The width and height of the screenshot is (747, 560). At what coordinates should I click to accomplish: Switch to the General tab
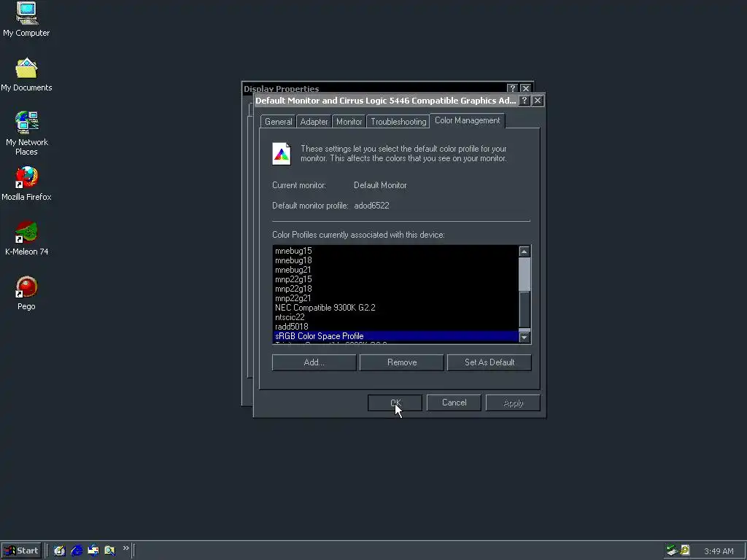(278, 122)
